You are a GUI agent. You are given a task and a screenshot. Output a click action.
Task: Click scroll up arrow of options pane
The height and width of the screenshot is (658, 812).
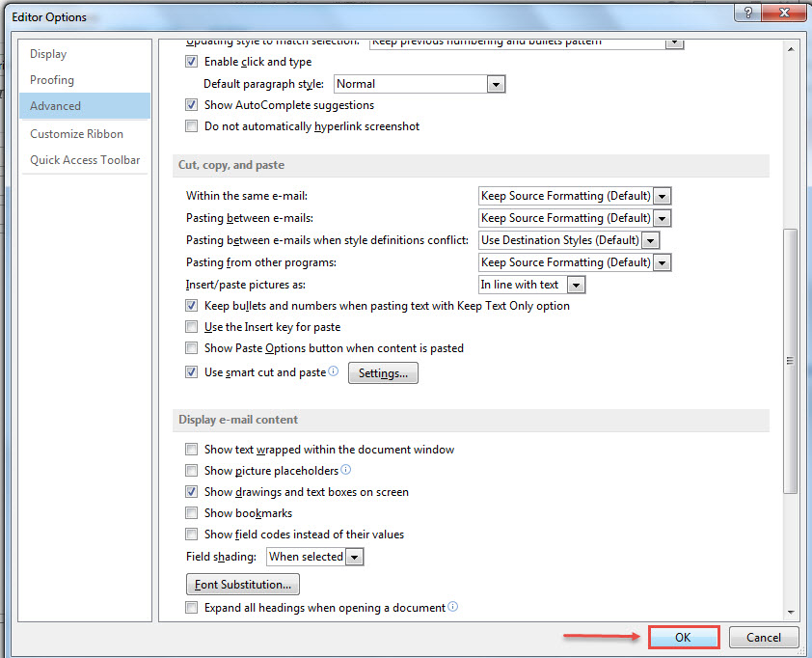[x=791, y=49]
